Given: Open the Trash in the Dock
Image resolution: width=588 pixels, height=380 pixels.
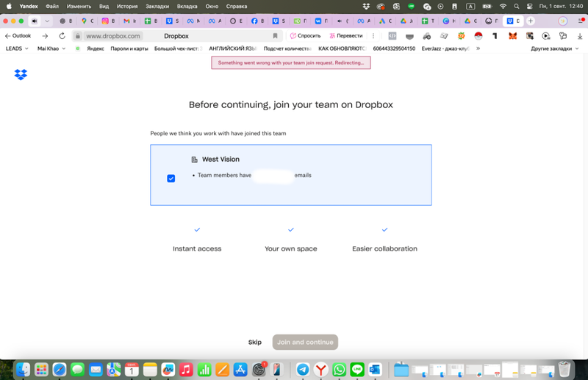Looking at the screenshot, I should coord(564,370).
